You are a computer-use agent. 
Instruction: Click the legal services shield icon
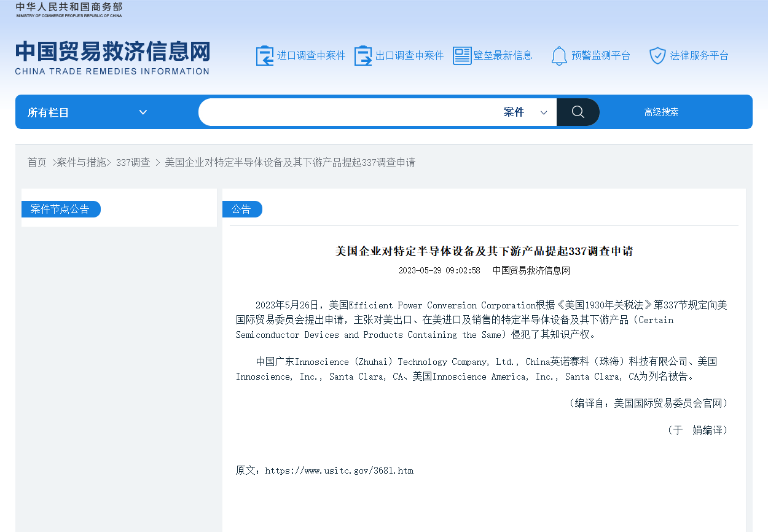coord(658,56)
